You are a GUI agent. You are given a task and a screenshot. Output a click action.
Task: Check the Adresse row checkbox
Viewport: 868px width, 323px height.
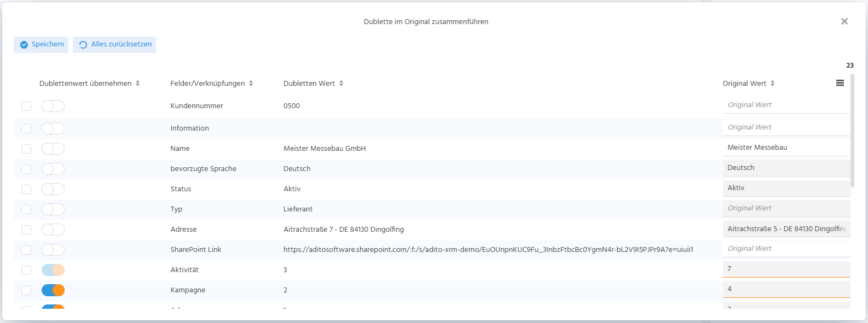tap(26, 230)
